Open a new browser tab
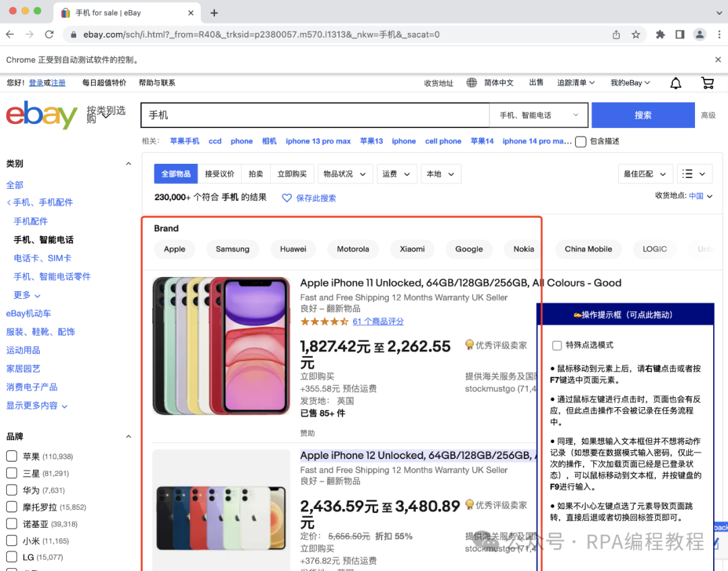The width and height of the screenshot is (728, 571). tap(214, 13)
